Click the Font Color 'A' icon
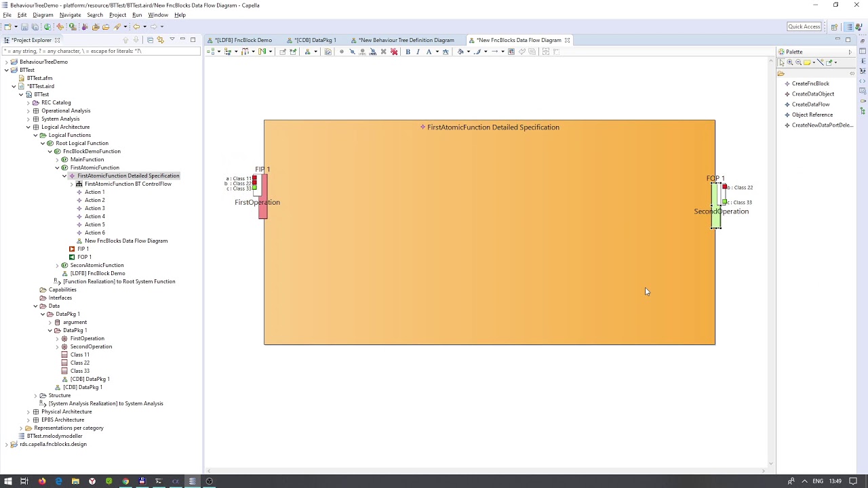Screen dimensions: 868x488 429,52
